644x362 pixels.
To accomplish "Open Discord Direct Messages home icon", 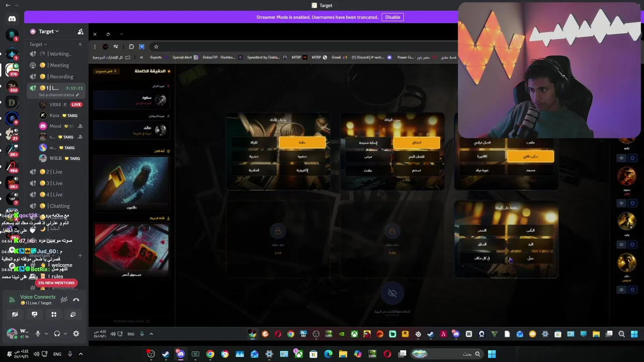I will [x=12, y=19].
